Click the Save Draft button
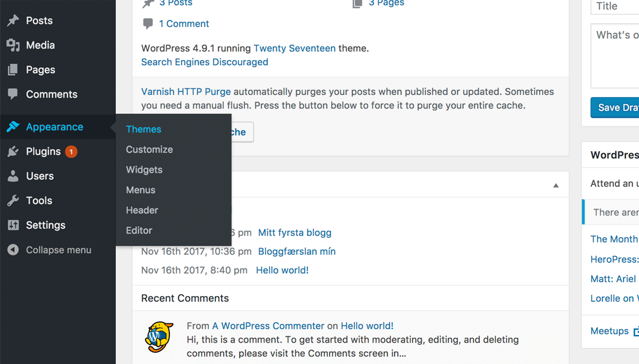 point(615,107)
